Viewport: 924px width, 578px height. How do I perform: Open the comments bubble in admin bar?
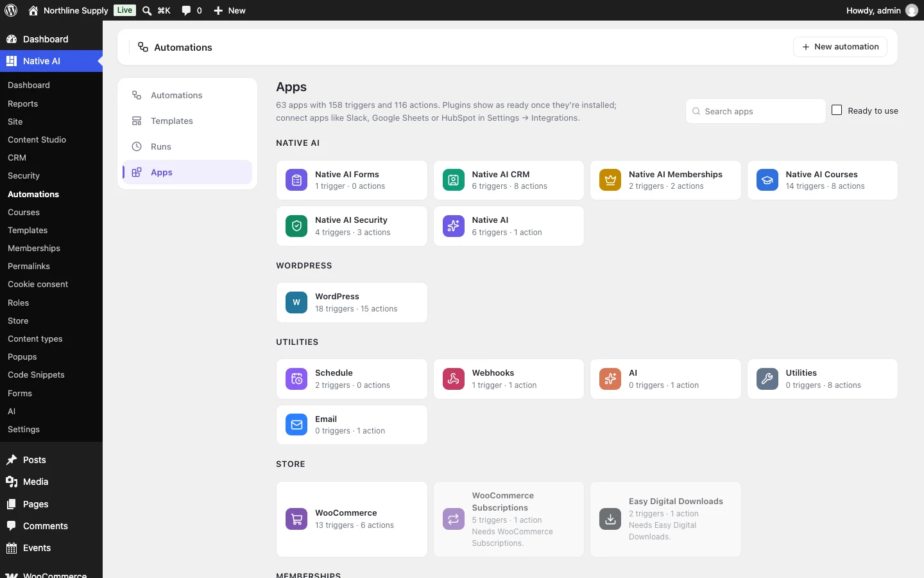point(191,10)
